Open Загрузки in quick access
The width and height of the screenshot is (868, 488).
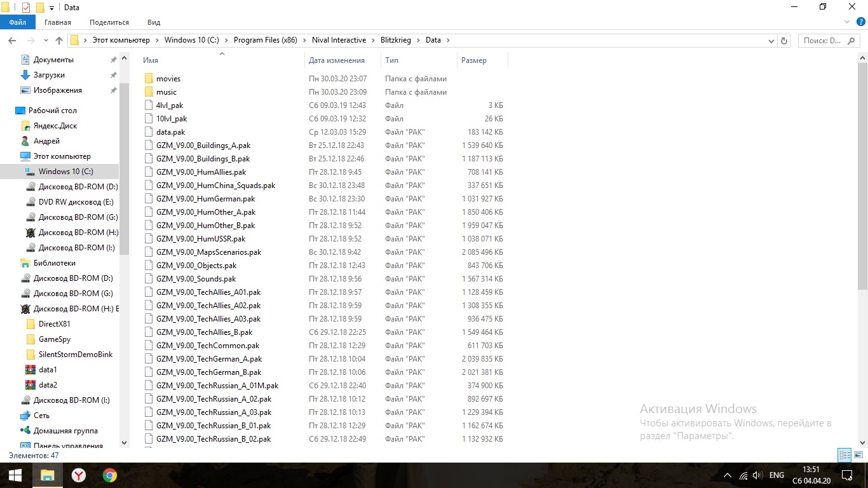point(43,75)
